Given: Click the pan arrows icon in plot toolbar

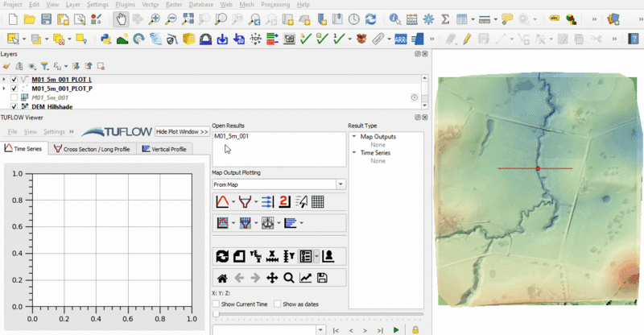Looking at the screenshot, I should 272,278.
